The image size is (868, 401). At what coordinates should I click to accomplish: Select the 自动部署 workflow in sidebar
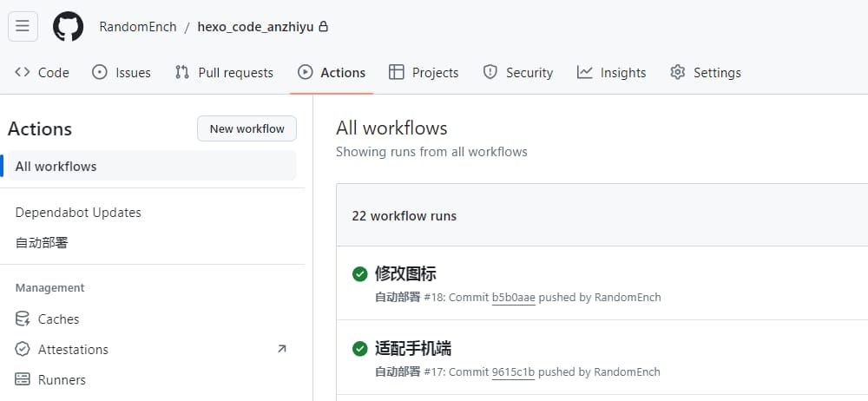(42, 243)
